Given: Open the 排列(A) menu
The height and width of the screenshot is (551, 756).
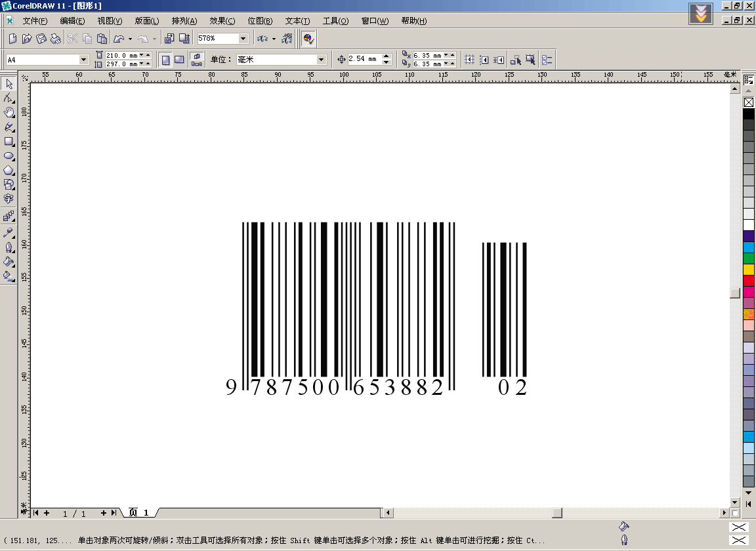Looking at the screenshot, I should tap(184, 21).
